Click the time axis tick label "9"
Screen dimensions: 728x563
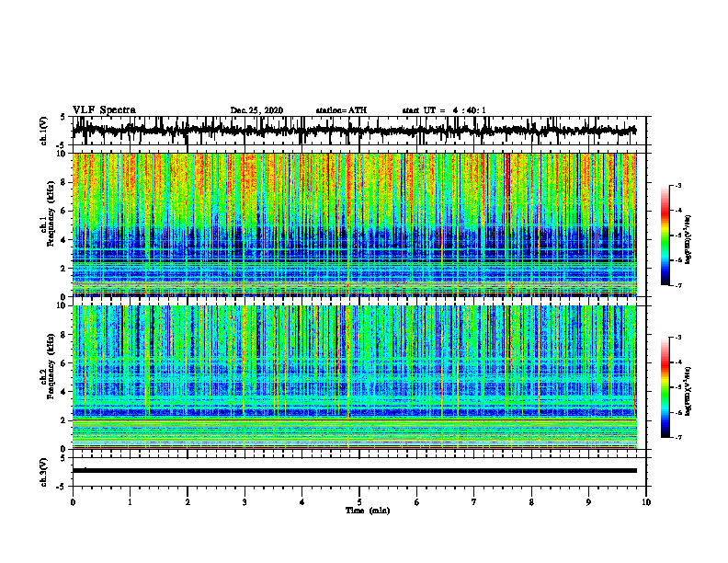click(588, 502)
